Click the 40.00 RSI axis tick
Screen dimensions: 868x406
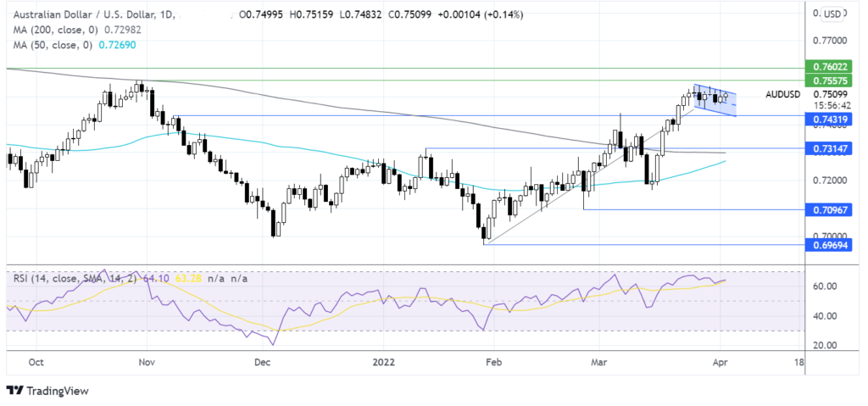[x=826, y=316]
